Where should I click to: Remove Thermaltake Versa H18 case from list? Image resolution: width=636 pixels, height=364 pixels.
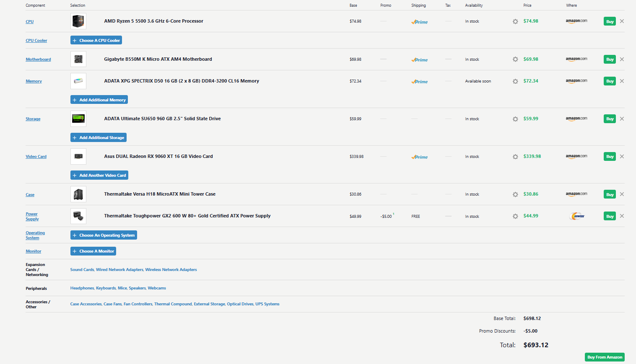[622, 194]
